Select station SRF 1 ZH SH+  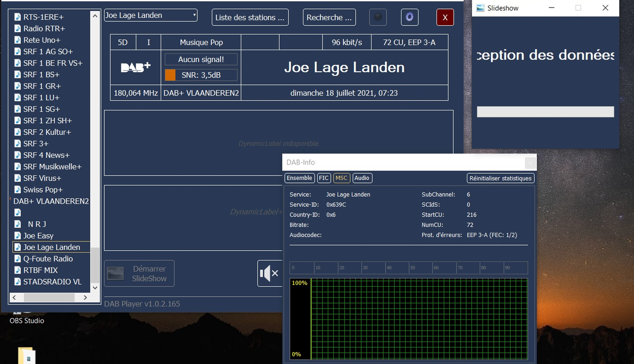48,120
